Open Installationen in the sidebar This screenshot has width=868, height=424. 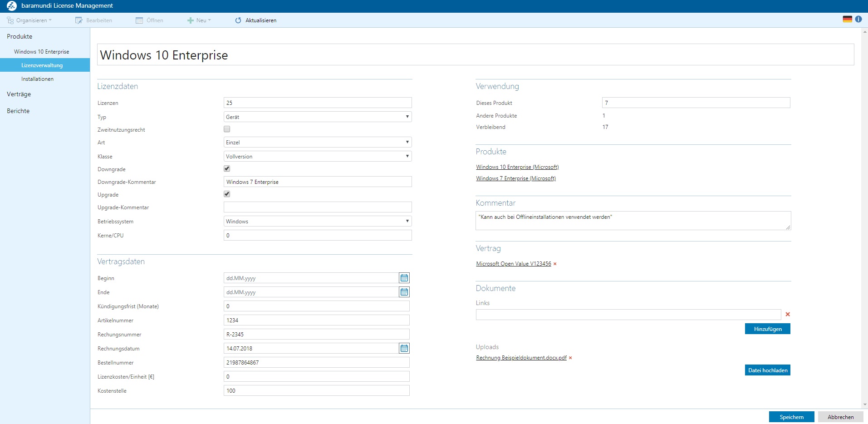click(37, 79)
